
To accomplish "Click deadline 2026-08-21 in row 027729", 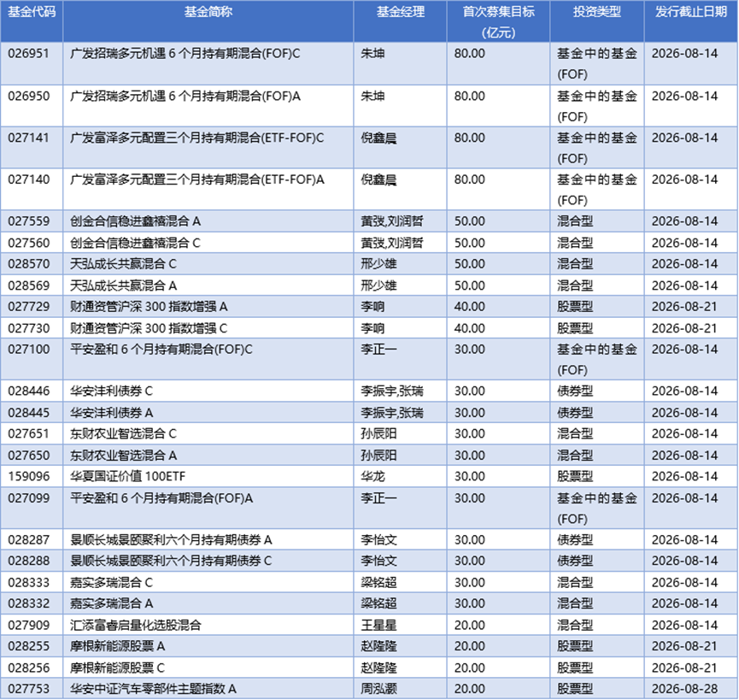I will [x=684, y=307].
